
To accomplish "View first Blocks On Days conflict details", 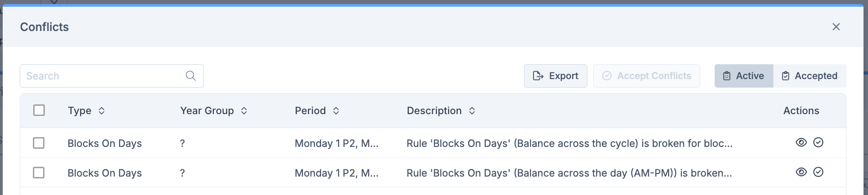I will click(801, 142).
